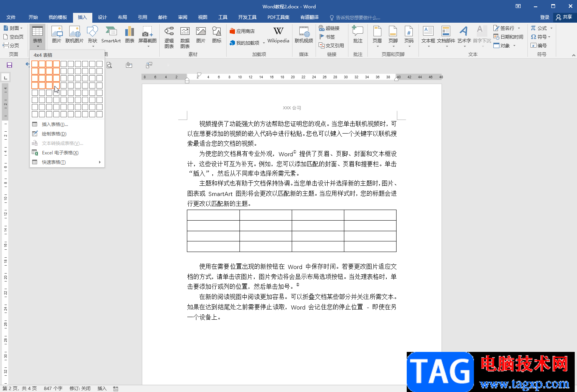Insert 艺术字 WordArt
Viewport: 577px width, 392px height.
464,36
